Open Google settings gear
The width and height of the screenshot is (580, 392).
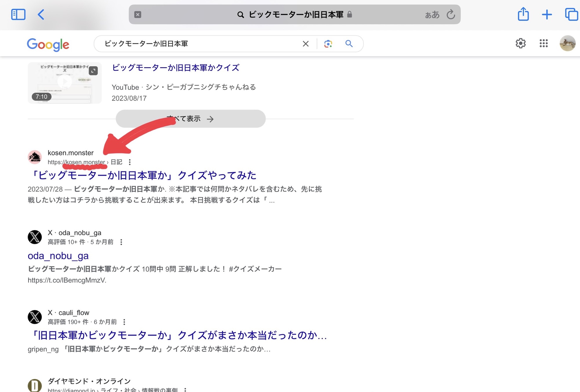(x=521, y=43)
